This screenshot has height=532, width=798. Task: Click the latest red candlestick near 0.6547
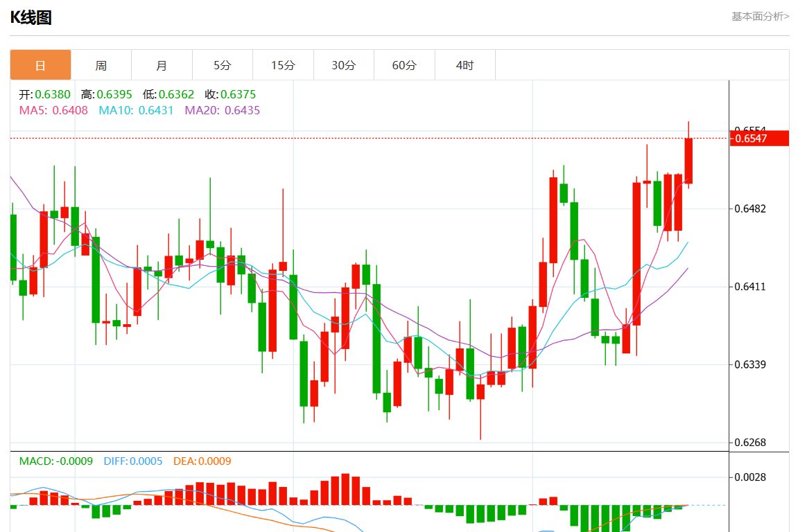[688, 161]
